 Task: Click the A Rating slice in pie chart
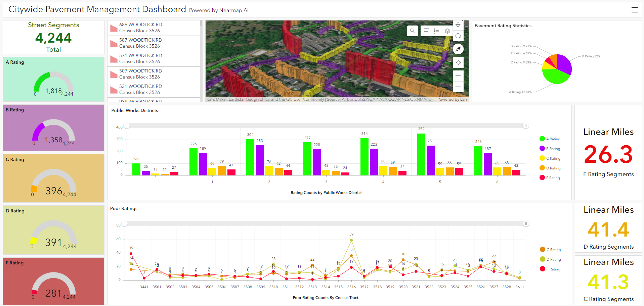tap(554, 76)
